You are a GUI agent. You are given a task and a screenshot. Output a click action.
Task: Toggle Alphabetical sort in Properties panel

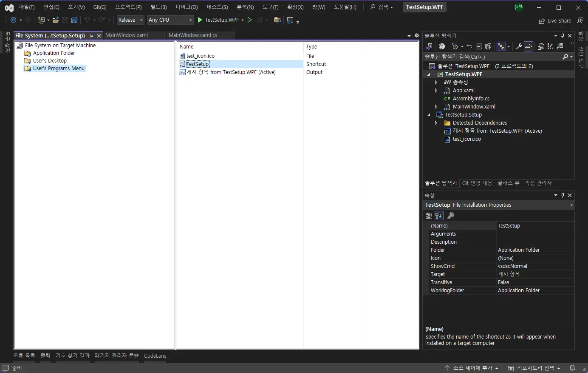(x=438, y=216)
